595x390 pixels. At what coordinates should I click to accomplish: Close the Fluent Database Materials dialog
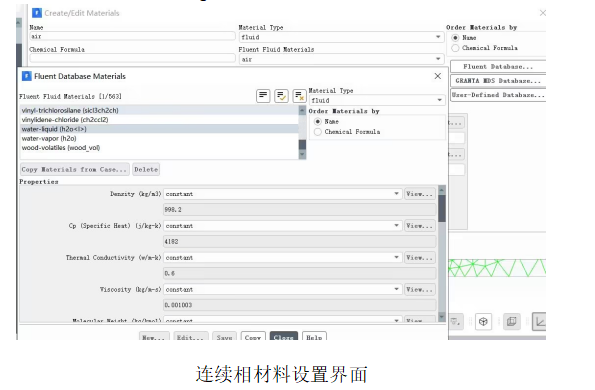pyautogui.click(x=438, y=76)
